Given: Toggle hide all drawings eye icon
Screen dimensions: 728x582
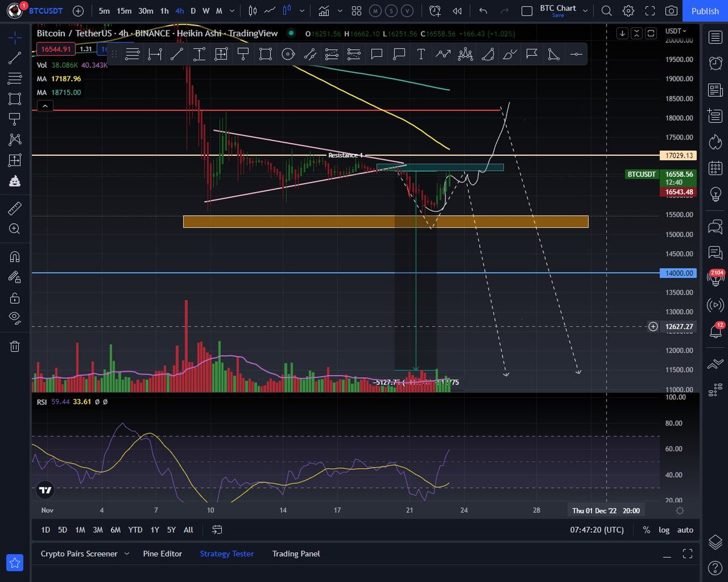Looking at the screenshot, I should (x=15, y=317).
